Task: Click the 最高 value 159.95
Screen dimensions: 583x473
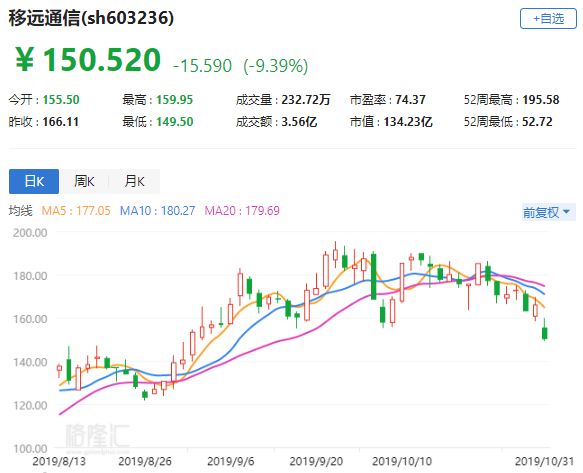Action: click(174, 100)
